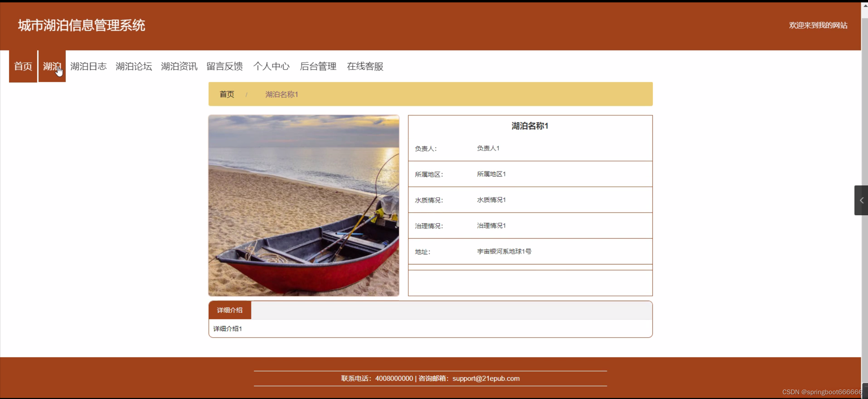Open 湖泊论坛 navigation item
868x399 pixels.
134,66
